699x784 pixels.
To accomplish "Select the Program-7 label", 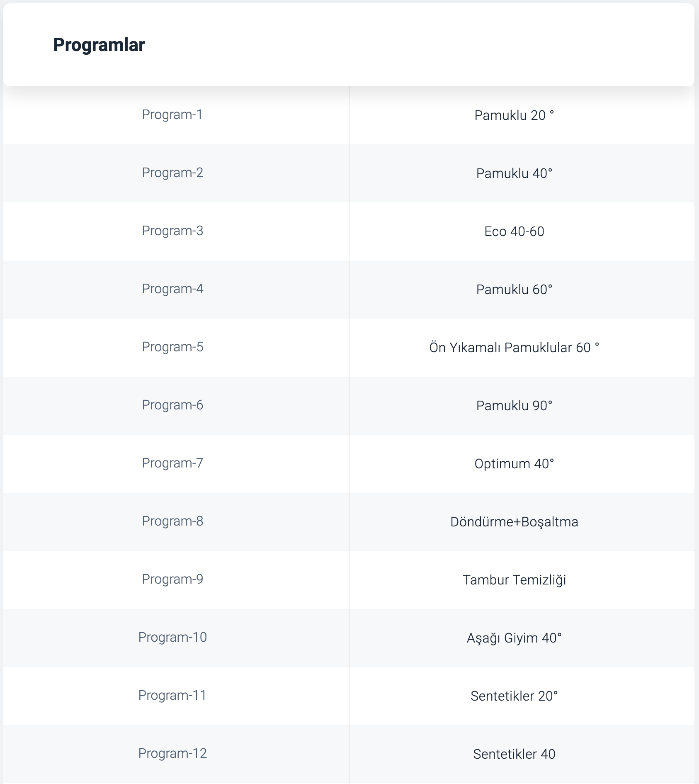I will (172, 463).
